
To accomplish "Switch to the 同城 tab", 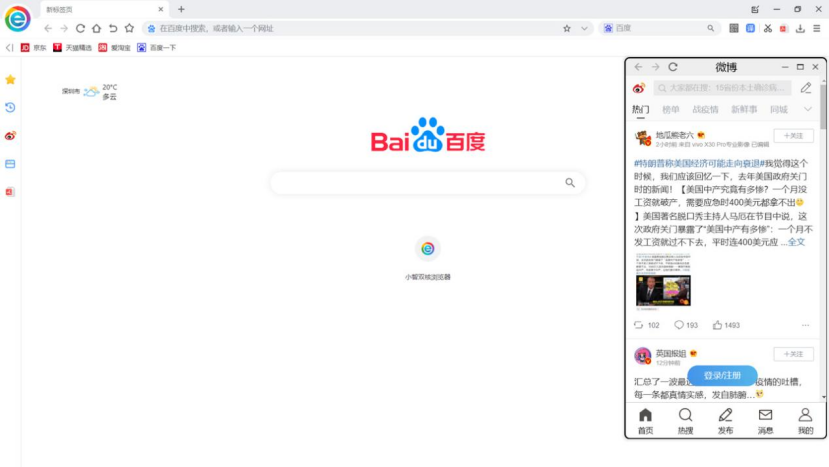I will 779,109.
